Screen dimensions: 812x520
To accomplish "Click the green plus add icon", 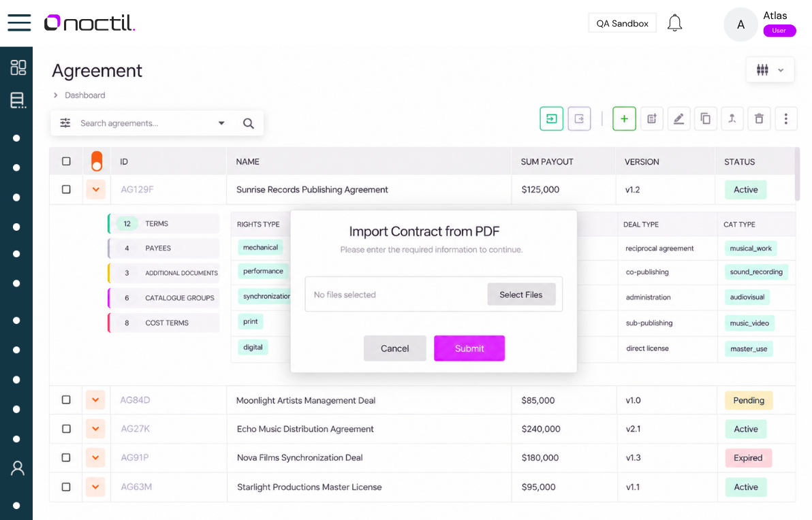I will click(624, 119).
